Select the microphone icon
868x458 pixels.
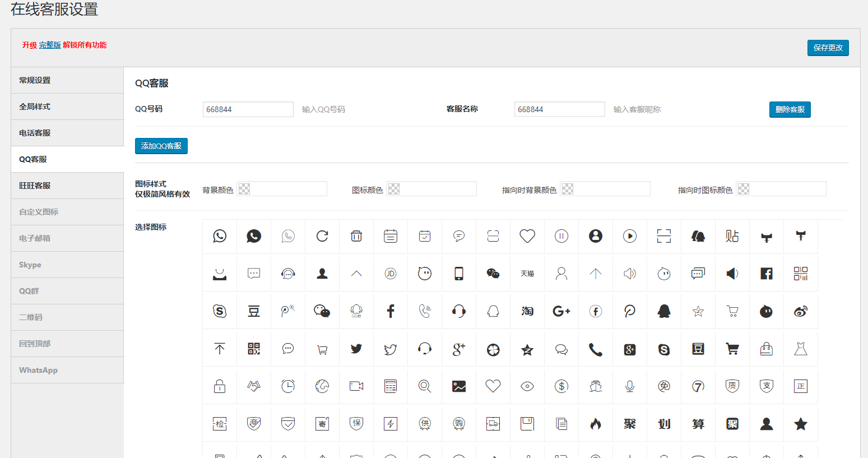630,386
